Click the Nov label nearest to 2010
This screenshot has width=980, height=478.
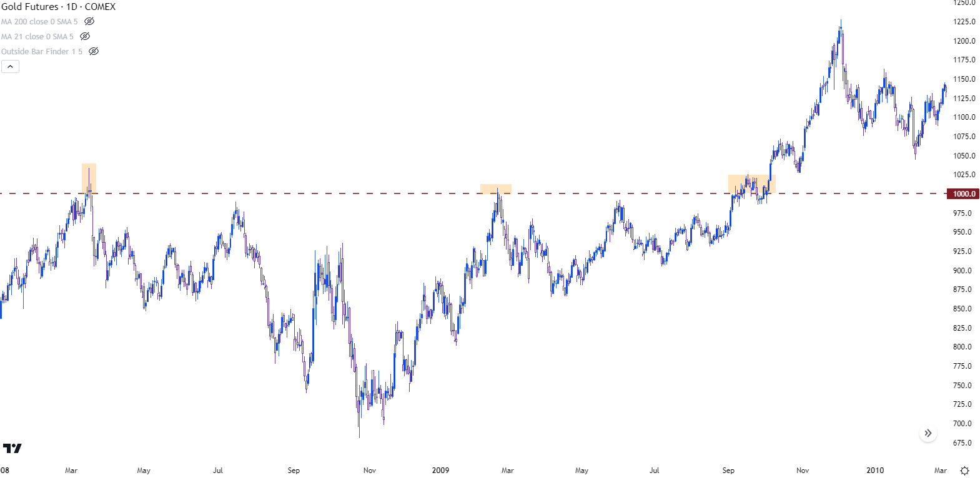(x=803, y=471)
